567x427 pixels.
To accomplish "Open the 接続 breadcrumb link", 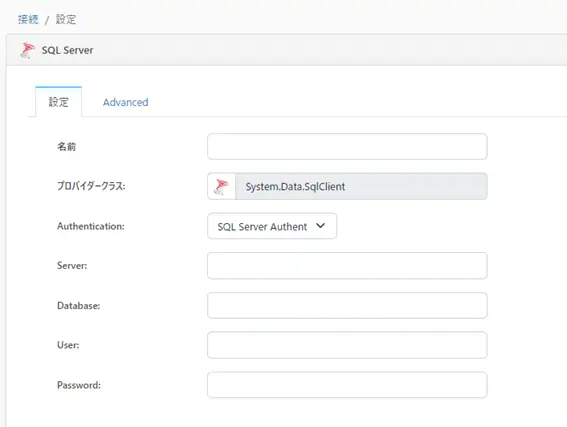I will click(28, 19).
